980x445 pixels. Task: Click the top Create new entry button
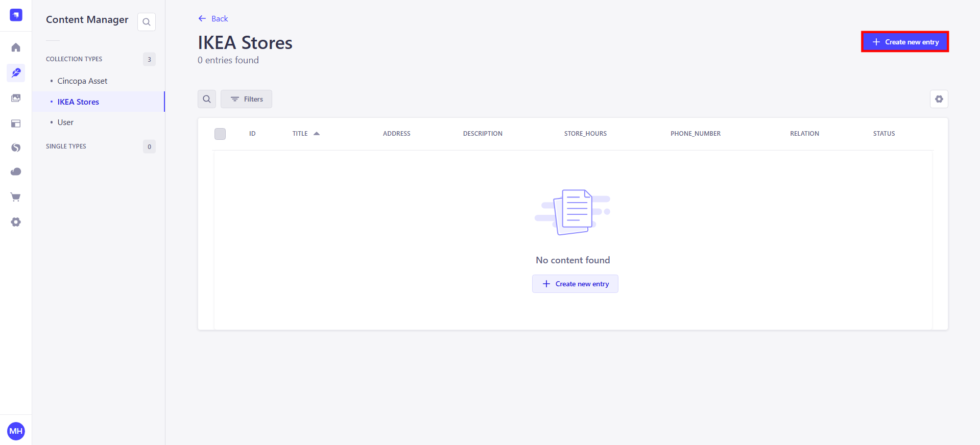(905, 42)
